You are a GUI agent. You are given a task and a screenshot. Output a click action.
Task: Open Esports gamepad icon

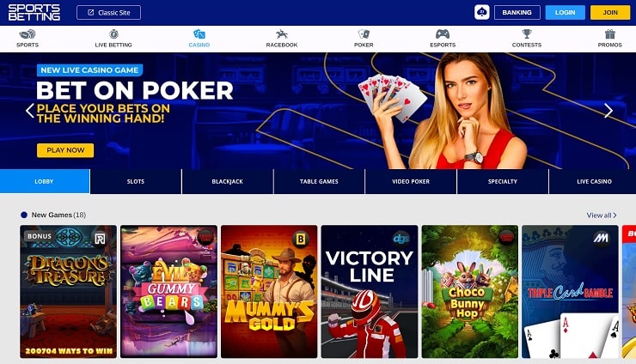[x=443, y=34]
